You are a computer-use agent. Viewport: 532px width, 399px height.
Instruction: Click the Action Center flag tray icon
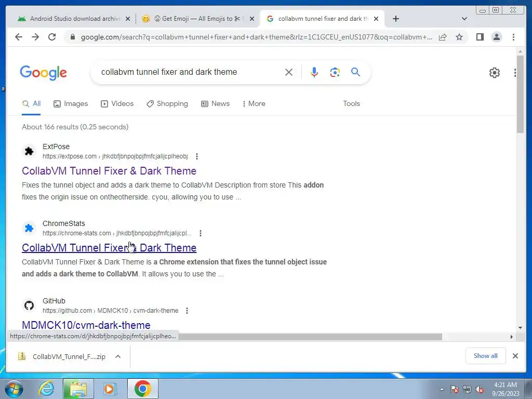(455, 390)
